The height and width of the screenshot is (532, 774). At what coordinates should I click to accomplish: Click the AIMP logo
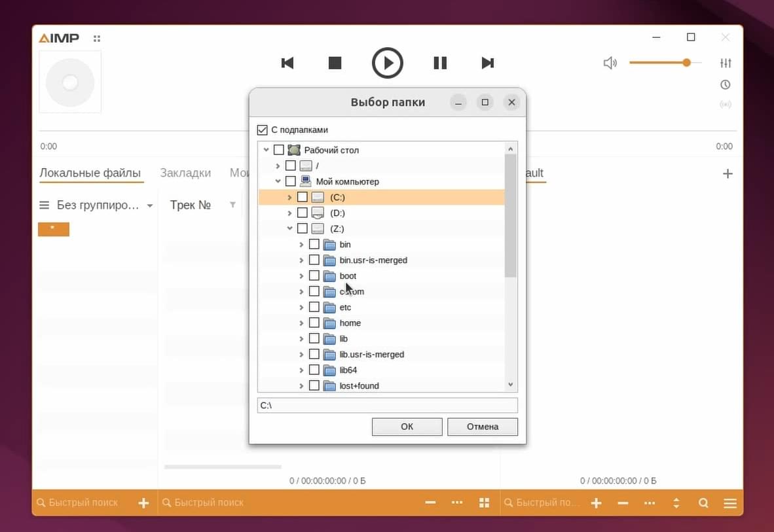59,39
